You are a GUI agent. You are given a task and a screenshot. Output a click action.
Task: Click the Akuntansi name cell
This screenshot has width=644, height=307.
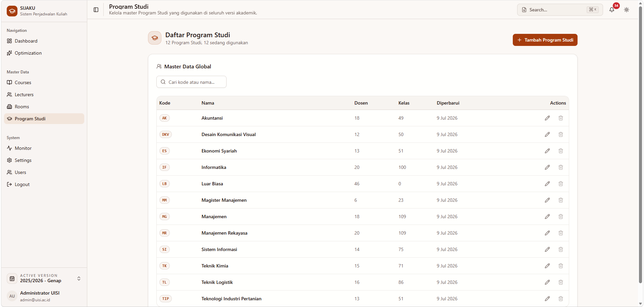tap(212, 118)
